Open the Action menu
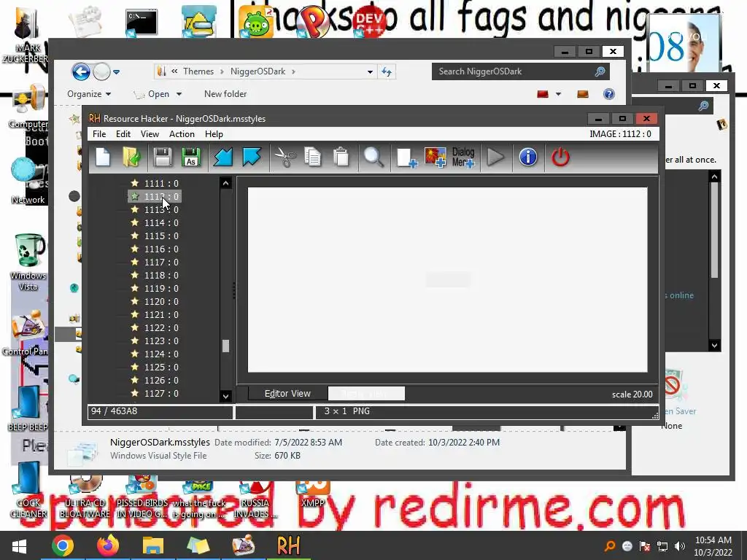Screen dimensions: 747x560 [182, 134]
